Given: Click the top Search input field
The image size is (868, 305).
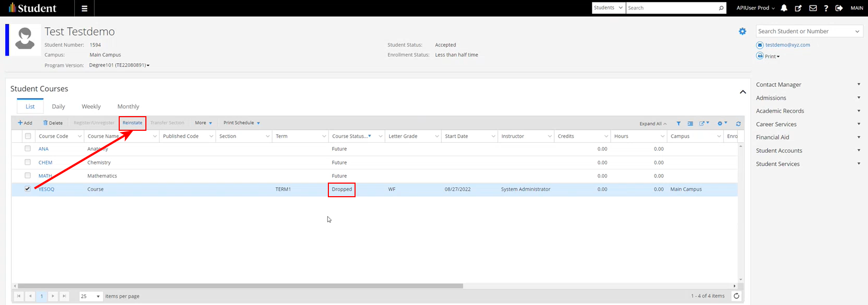Looking at the screenshot, I should [x=671, y=8].
